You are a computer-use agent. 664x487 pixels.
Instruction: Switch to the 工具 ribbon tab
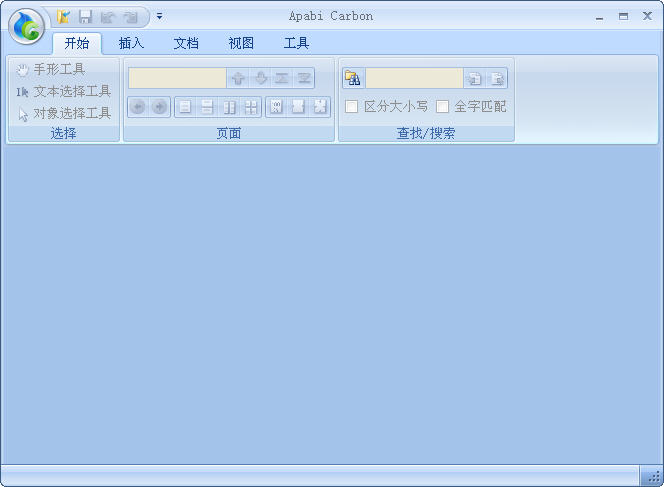296,43
